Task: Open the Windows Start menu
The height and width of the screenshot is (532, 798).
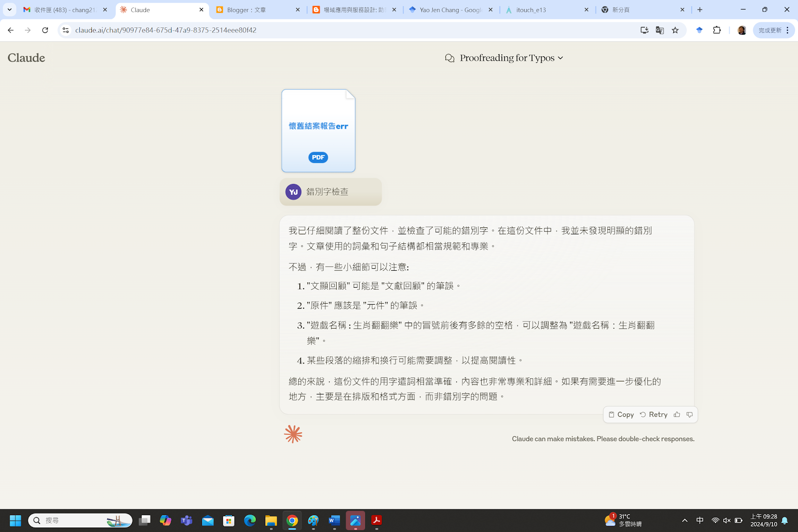Action: tap(15, 521)
